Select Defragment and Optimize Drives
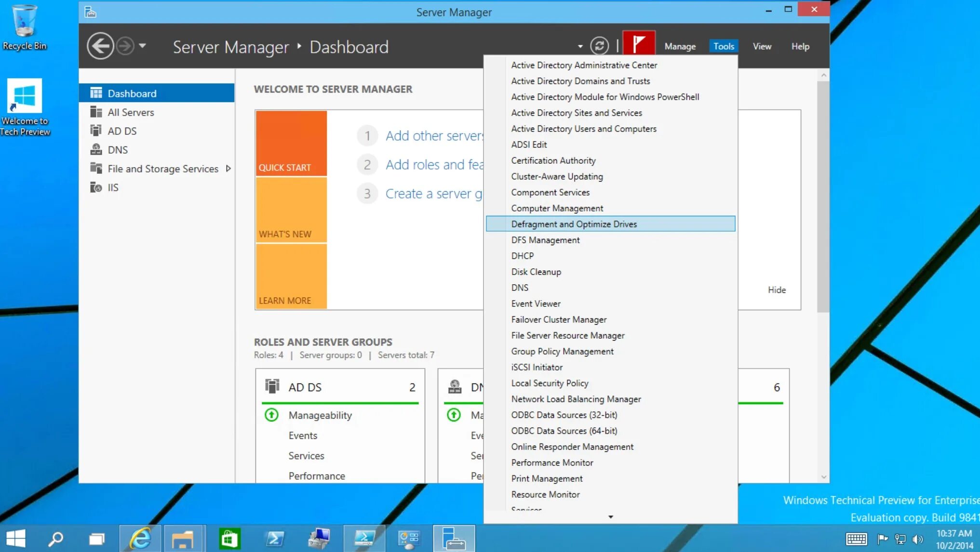The image size is (980, 552). pos(574,224)
